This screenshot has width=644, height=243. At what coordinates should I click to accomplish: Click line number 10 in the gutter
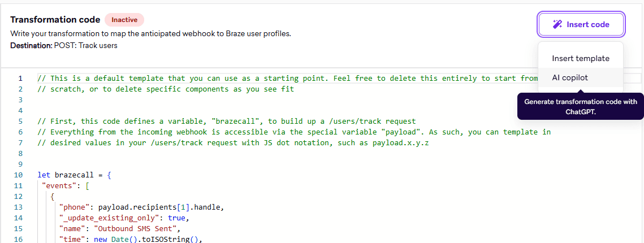click(x=19, y=175)
